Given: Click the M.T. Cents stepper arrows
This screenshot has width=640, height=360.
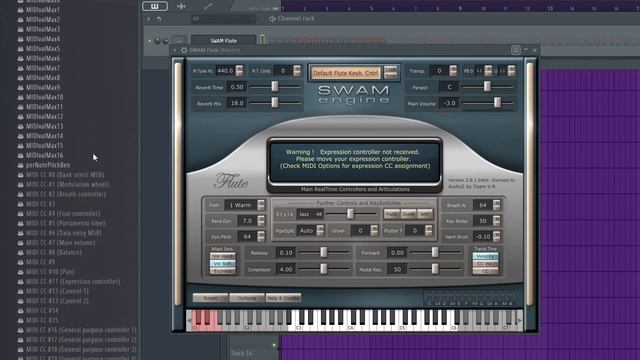Looking at the screenshot, I should click(x=297, y=71).
